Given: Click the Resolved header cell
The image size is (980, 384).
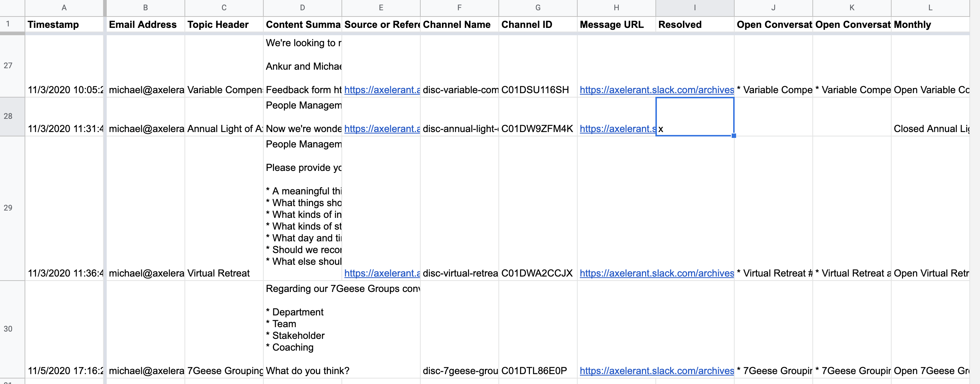Looking at the screenshot, I should pyautogui.click(x=695, y=24).
